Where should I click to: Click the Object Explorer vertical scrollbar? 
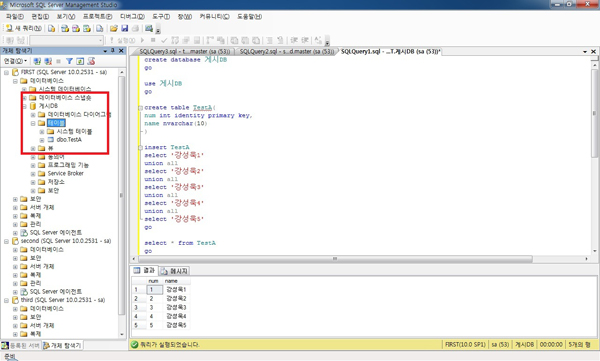122,195
